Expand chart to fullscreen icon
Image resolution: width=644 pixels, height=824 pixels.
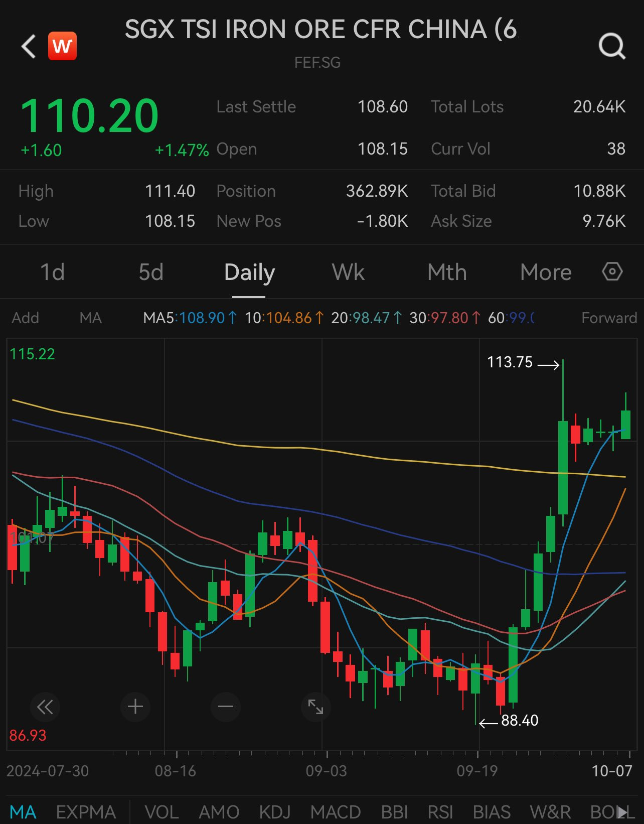(x=315, y=707)
